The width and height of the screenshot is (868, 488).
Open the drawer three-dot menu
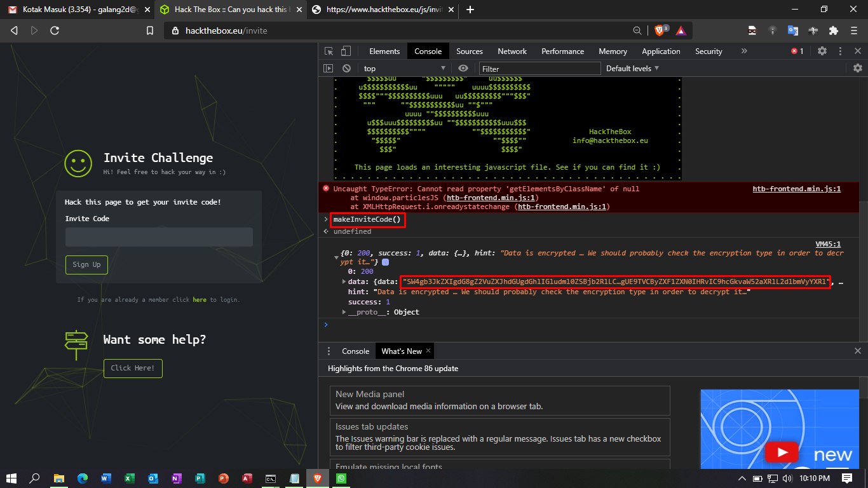(329, 351)
